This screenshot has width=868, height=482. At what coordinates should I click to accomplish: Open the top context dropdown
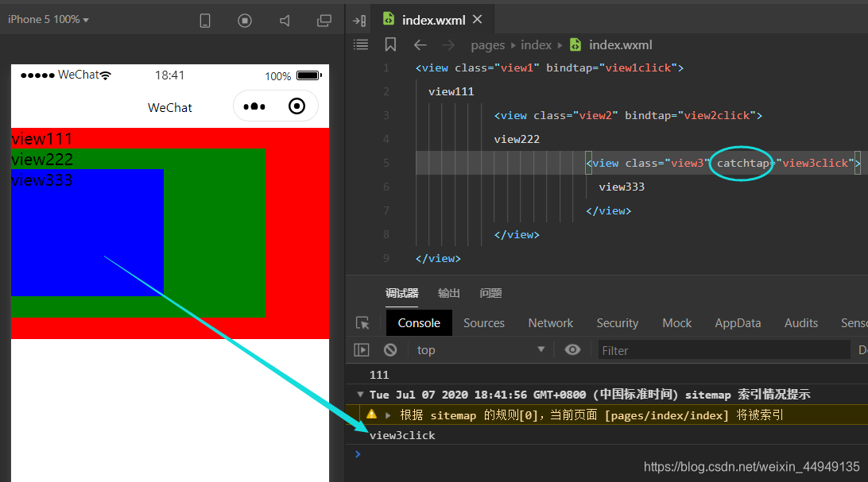[x=480, y=350]
